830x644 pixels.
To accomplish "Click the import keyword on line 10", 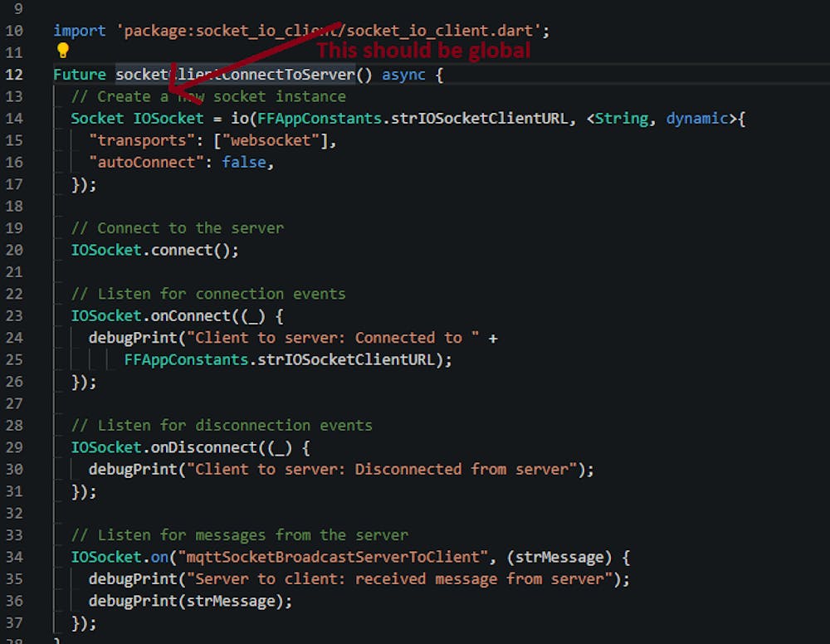I will pos(80,31).
